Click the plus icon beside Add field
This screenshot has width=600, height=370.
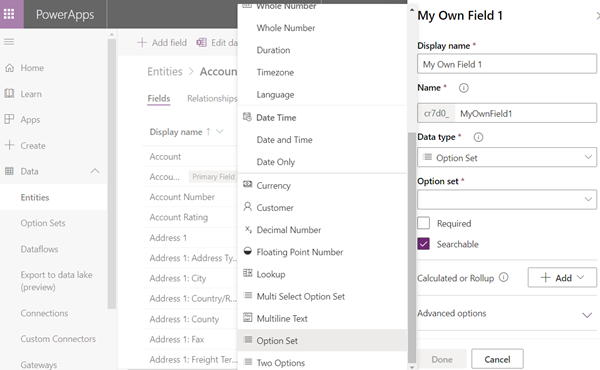coord(142,42)
